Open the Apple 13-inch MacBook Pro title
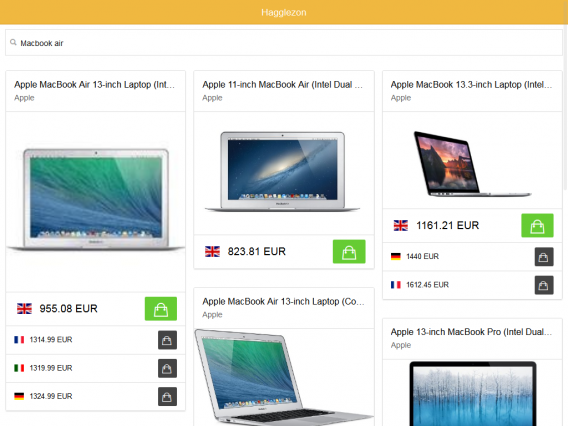 471,332
